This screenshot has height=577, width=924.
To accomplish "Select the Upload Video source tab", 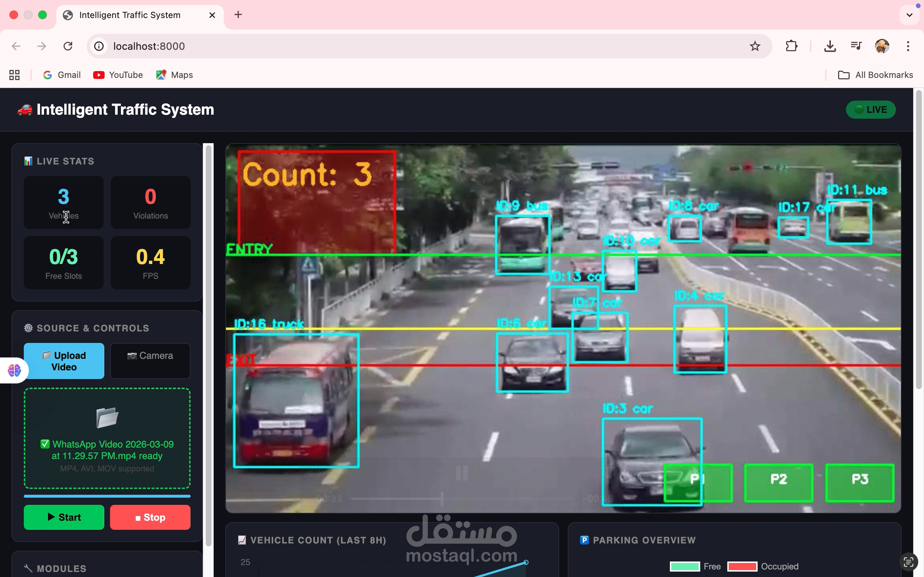I will point(64,361).
